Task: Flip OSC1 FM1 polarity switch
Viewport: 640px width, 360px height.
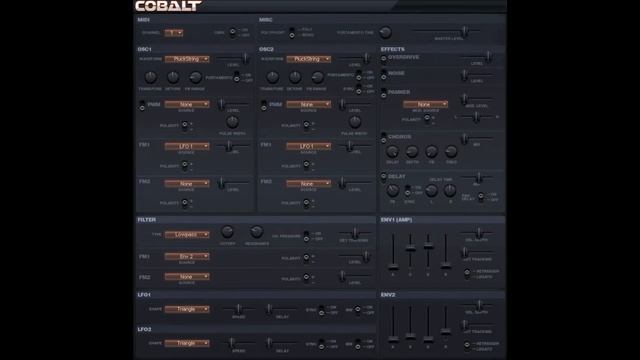Action: point(185,166)
